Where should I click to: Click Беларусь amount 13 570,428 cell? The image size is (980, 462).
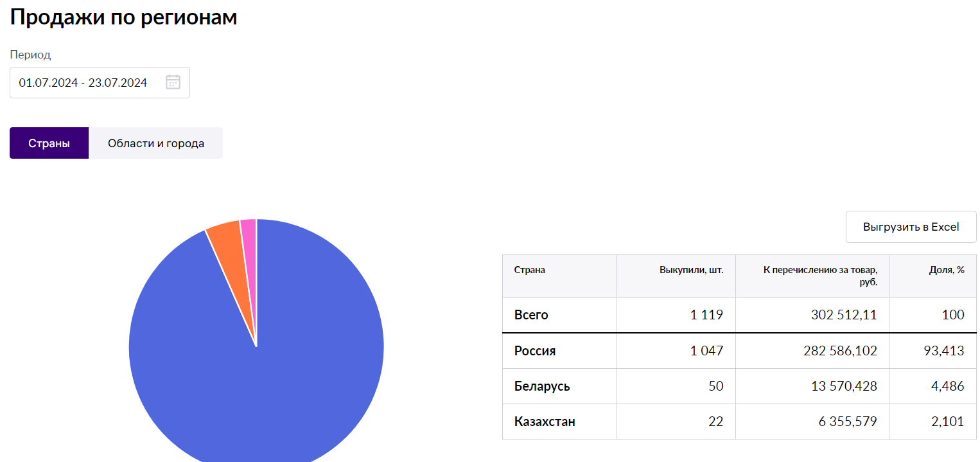click(x=840, y=386)
